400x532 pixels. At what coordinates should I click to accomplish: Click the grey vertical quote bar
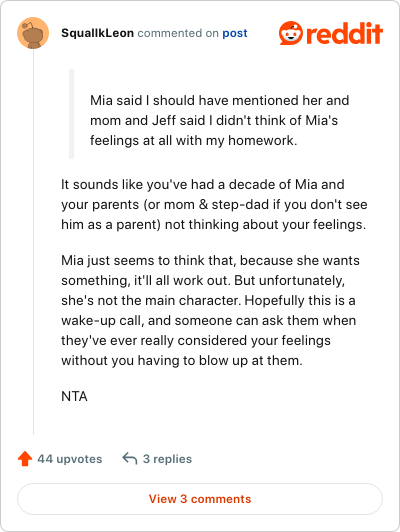[x=71, y=114]
